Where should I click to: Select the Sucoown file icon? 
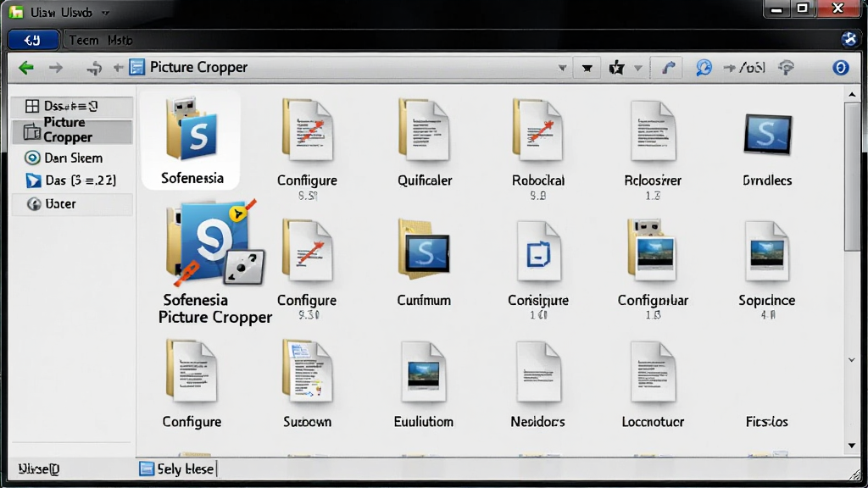[307, 371]
